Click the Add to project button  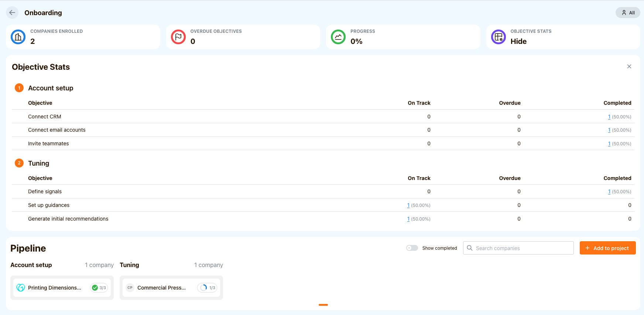pyautogui.click(x=607, y=248)
